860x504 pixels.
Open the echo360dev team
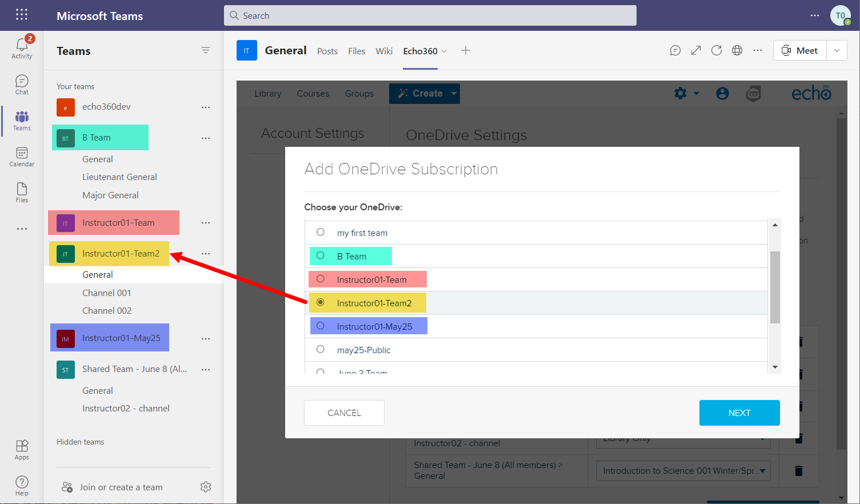(x=106, y=107)
